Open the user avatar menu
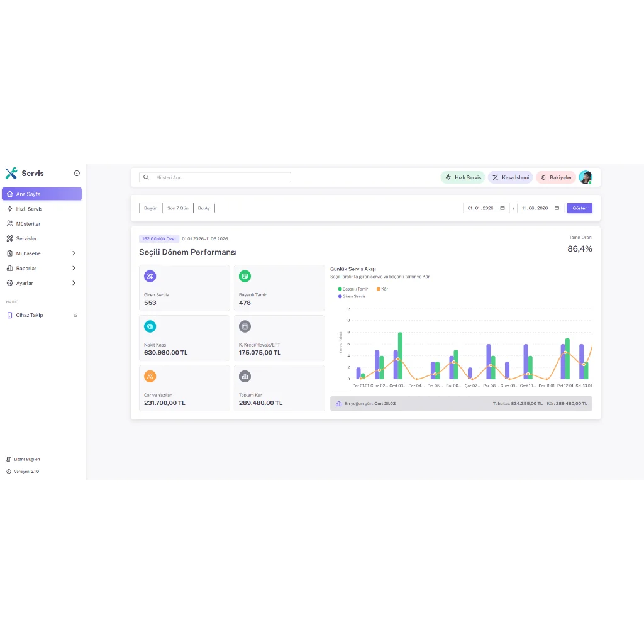This screenshot has height=644, width=644. tap(586, 177)
